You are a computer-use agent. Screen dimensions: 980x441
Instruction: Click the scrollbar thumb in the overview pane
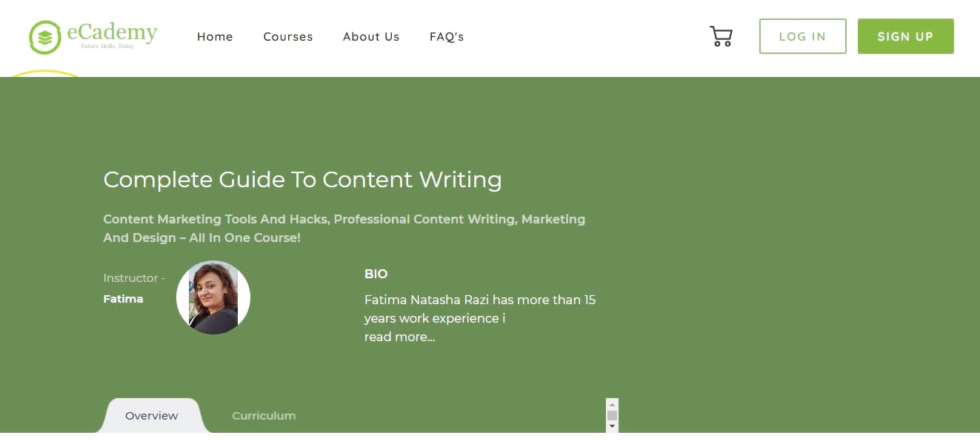pyautogui.click(x=612, y=414)
